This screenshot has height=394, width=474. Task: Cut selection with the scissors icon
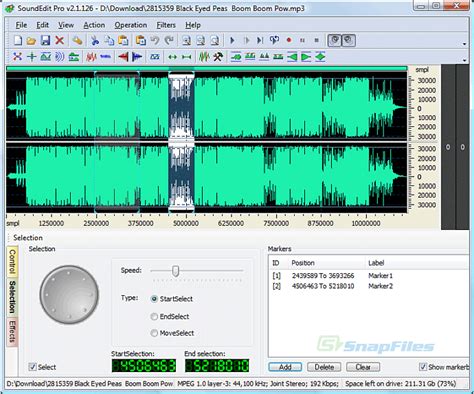point(95,41)
